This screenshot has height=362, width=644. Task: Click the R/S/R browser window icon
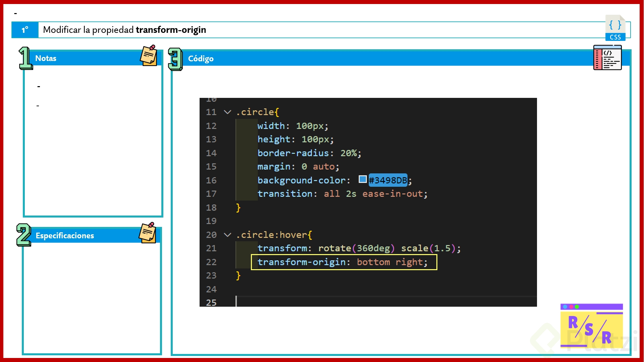point(591,325)
